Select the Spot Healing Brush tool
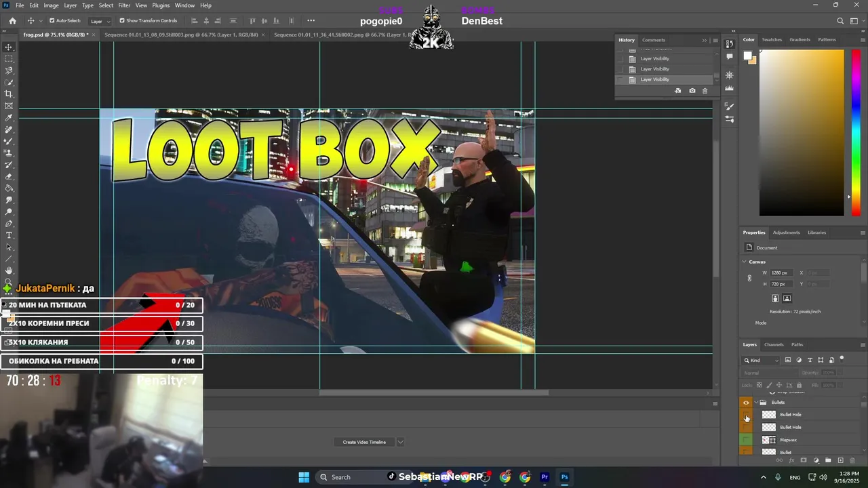 (9, 129)
